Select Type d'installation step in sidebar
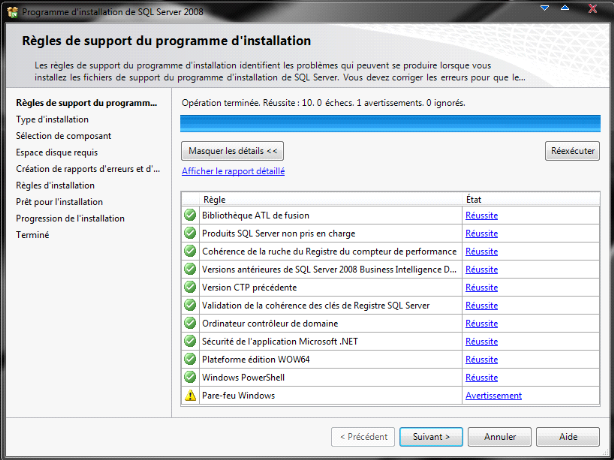 52,119
